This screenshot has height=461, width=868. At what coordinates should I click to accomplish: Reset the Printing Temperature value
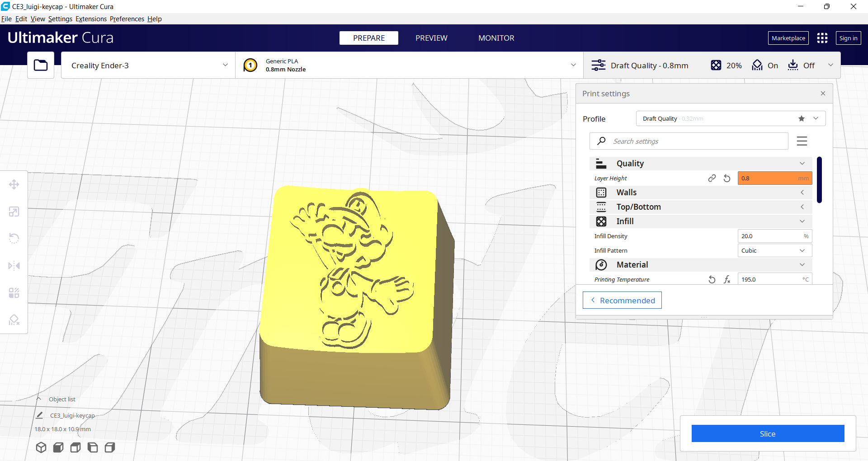pyautogui.click(x=712, y=280)
